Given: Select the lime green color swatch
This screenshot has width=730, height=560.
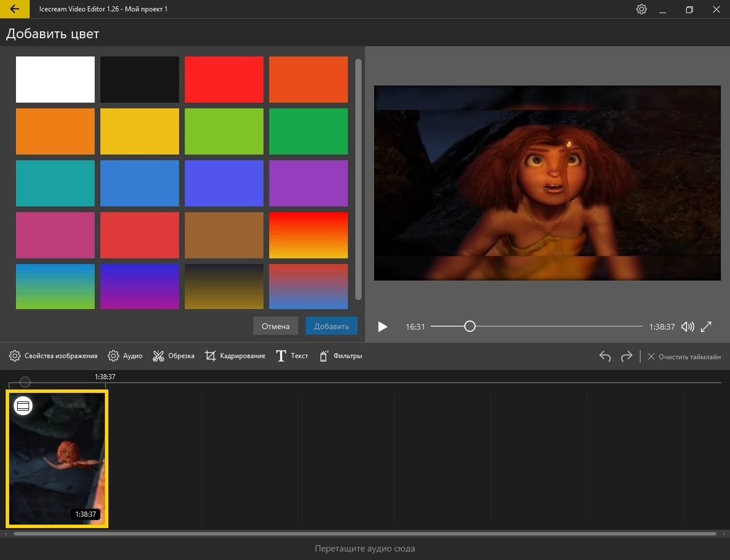Looking at the screenshot, I should 224,131.
